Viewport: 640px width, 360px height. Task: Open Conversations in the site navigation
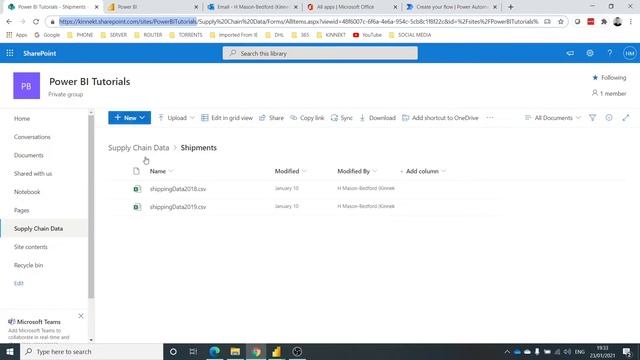pyautogui.click(x=32, y=137)
